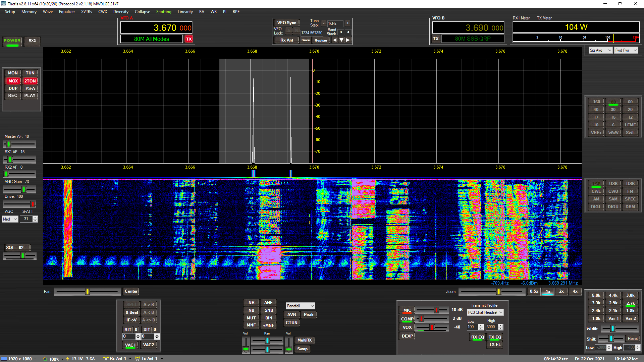Expand the 100% CPU dropdown arrow

(x=62, y=359)
